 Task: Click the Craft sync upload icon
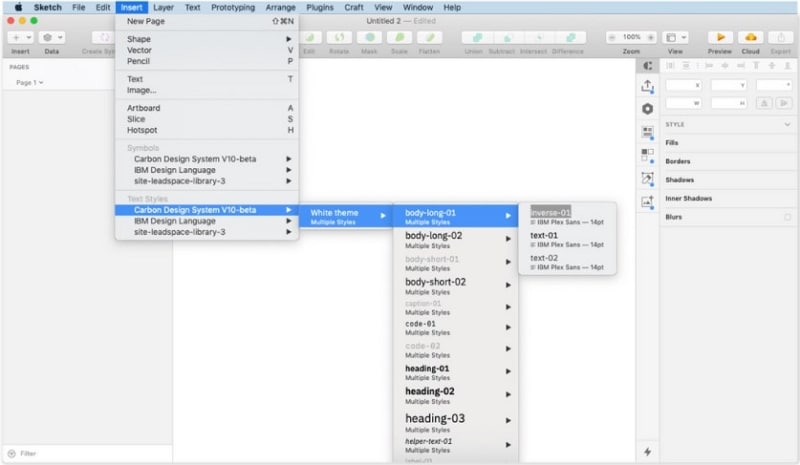(x=647, y=86)
